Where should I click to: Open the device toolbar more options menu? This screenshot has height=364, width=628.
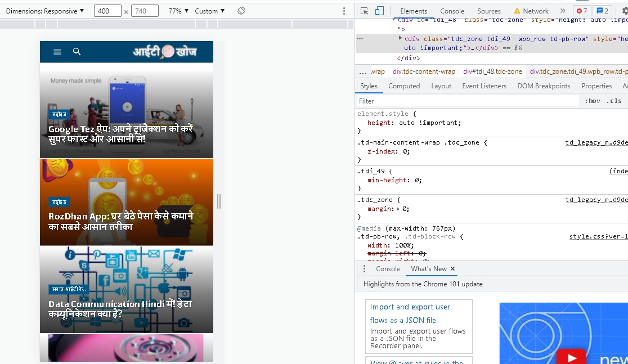click(344, 11)
